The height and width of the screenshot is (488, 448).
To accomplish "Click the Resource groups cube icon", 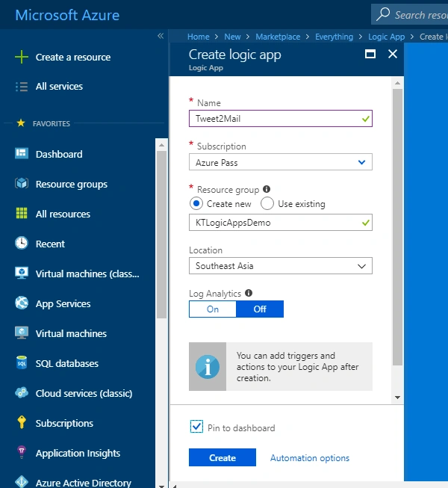I will pos(22,183).
